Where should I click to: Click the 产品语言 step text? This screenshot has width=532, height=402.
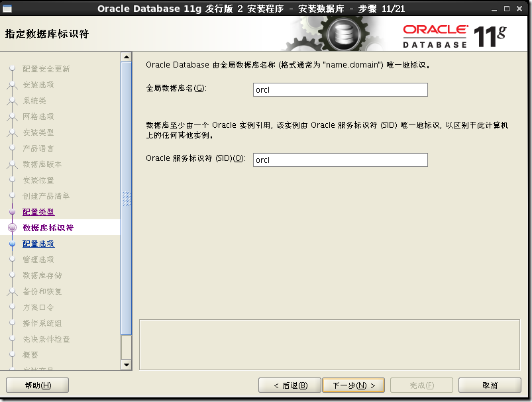38,148
